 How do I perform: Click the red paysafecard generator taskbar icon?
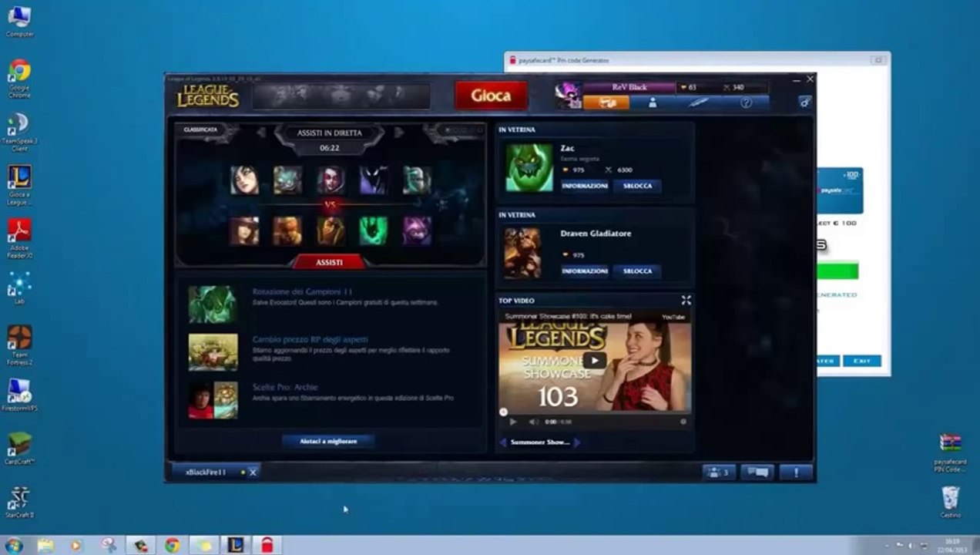pos(267,545)
